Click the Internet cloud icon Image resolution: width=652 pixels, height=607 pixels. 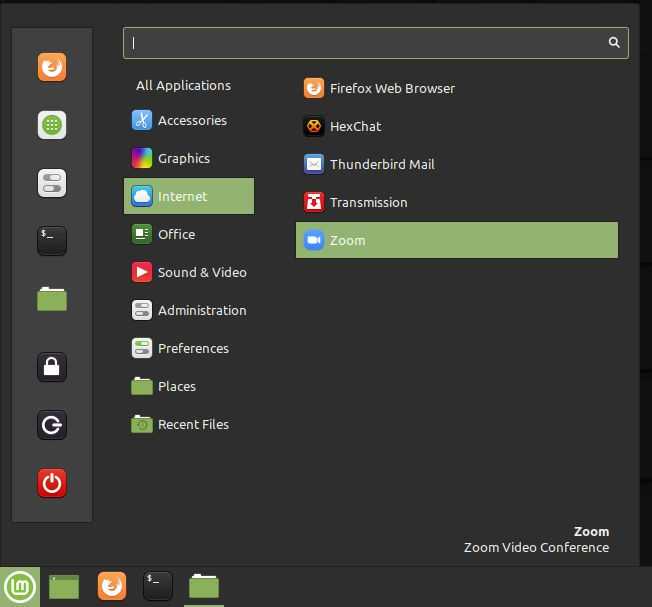(142, 196)
